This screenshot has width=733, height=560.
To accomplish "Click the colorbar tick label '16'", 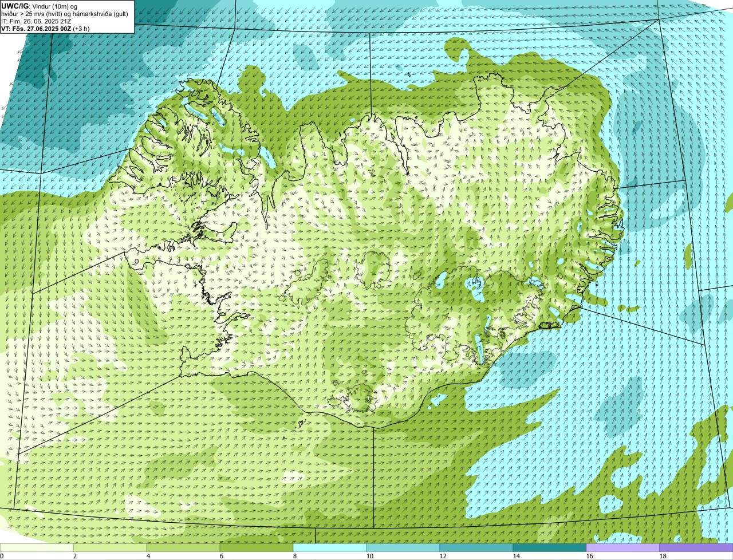I will (590, 556).
